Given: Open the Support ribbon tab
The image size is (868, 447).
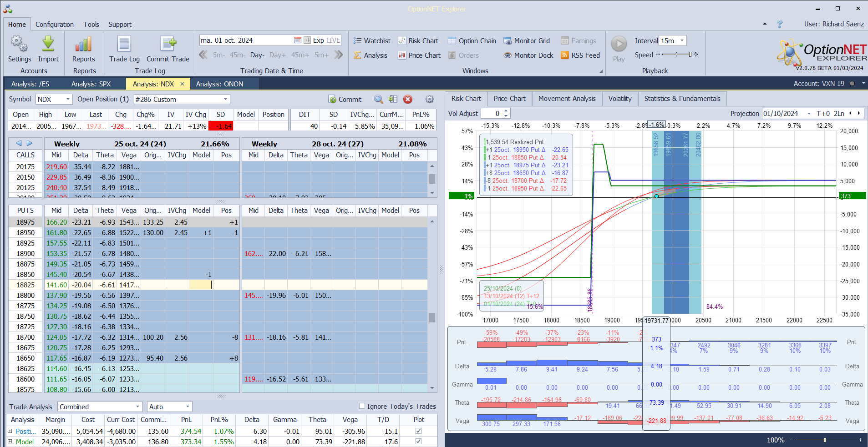Looking at the screenshot, I should click(120, 25).
